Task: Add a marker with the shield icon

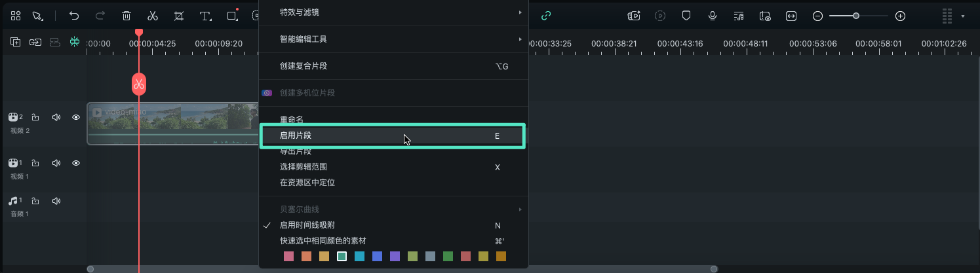Action: 686,16
